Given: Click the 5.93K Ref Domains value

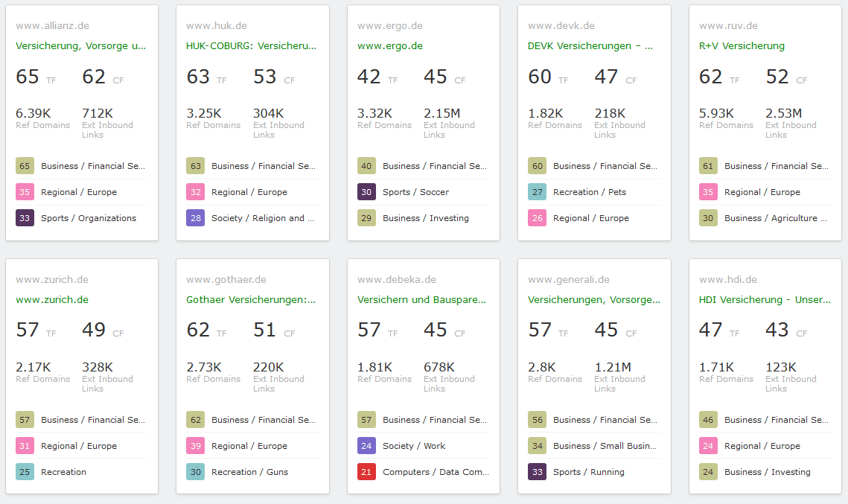Looking at the screenshot, I should 716,114.
